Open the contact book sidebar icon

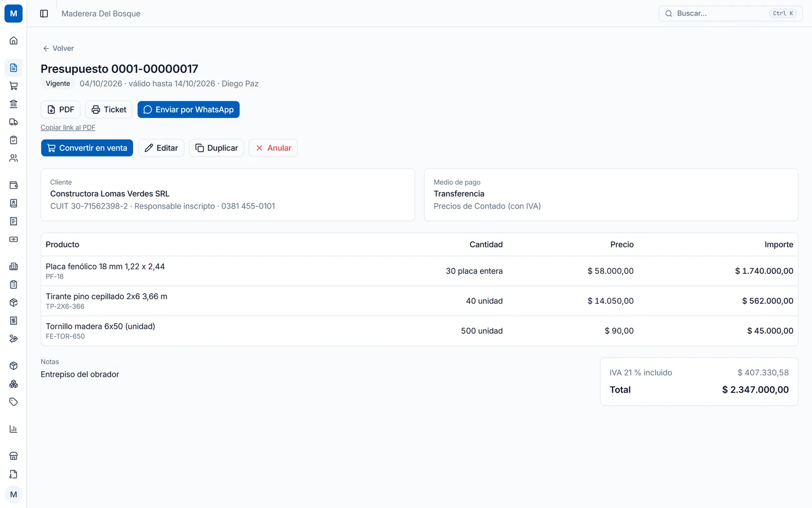tap(14, 203)
